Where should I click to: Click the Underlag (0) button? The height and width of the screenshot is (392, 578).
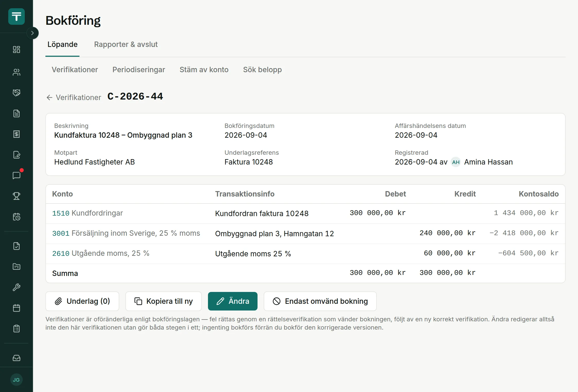[82, 301]
